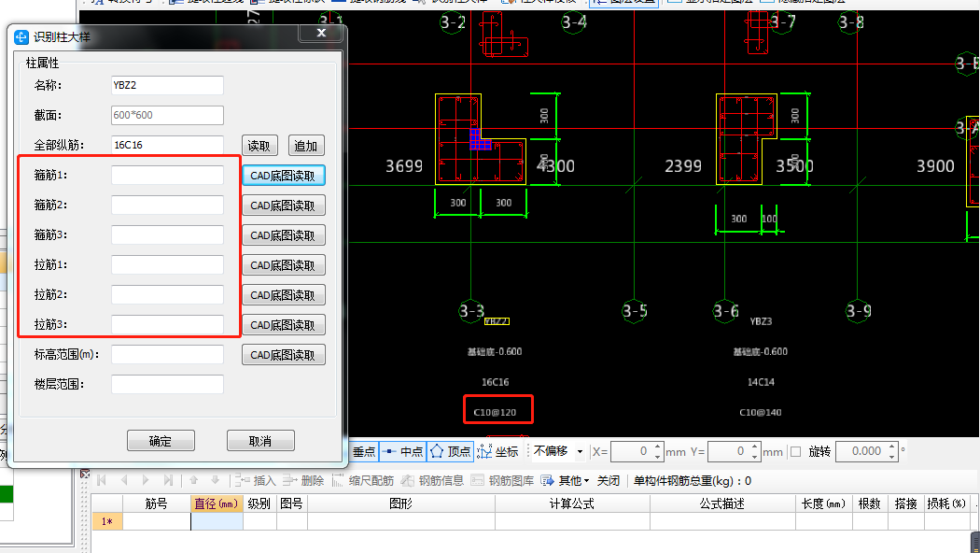The image size is (980, 553).
Task: Focus the 名称 field containing YBZ2
Action: pos(167,85)
